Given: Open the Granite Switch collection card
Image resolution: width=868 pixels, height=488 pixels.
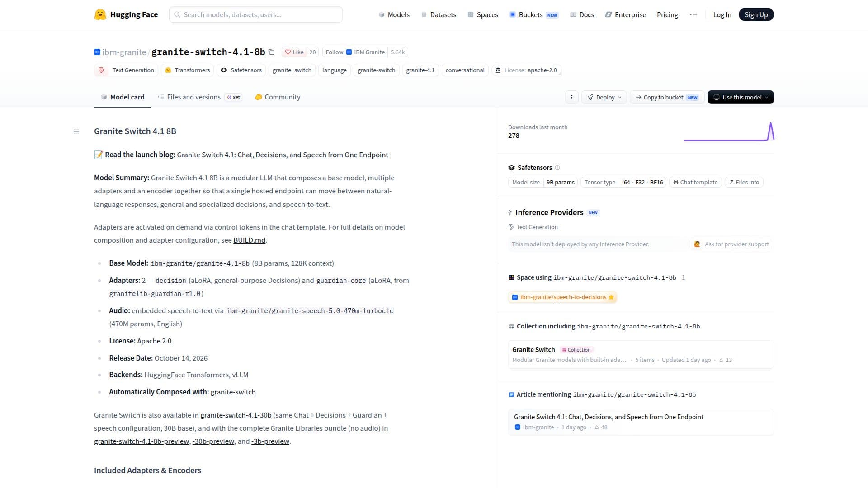Looking at the screenshot, I should [x=641, y=354].
